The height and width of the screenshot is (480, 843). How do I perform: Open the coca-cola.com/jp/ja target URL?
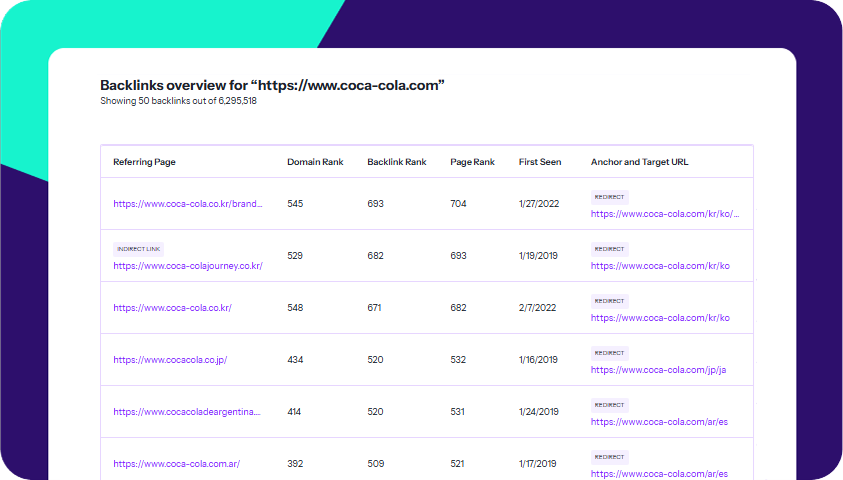tap(658, 370)
